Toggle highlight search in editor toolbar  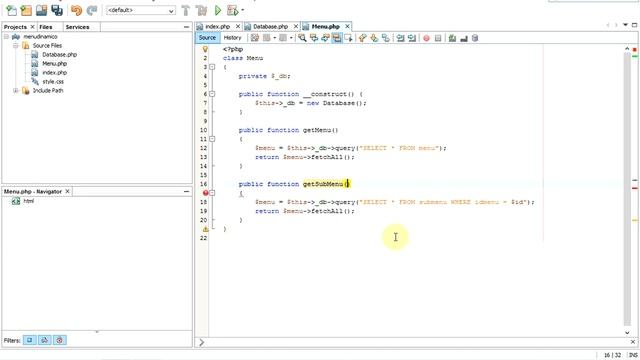pyautogui.click(x=337, y=38)
